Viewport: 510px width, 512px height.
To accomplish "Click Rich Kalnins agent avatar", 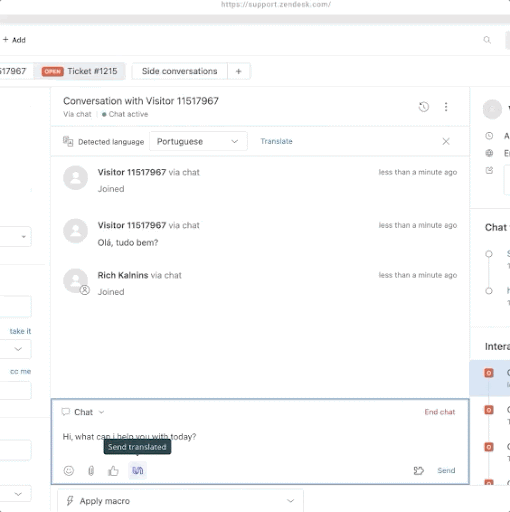I will 76,281.
